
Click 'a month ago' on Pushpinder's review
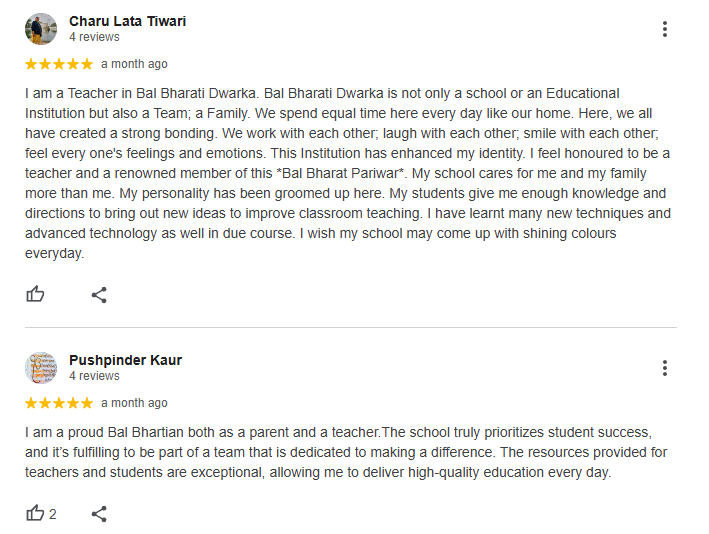134,403
